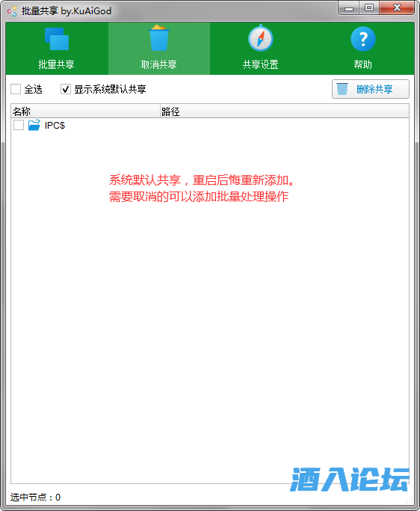Minimize the window
Screen dimensions: 420x511
[349, 8]
